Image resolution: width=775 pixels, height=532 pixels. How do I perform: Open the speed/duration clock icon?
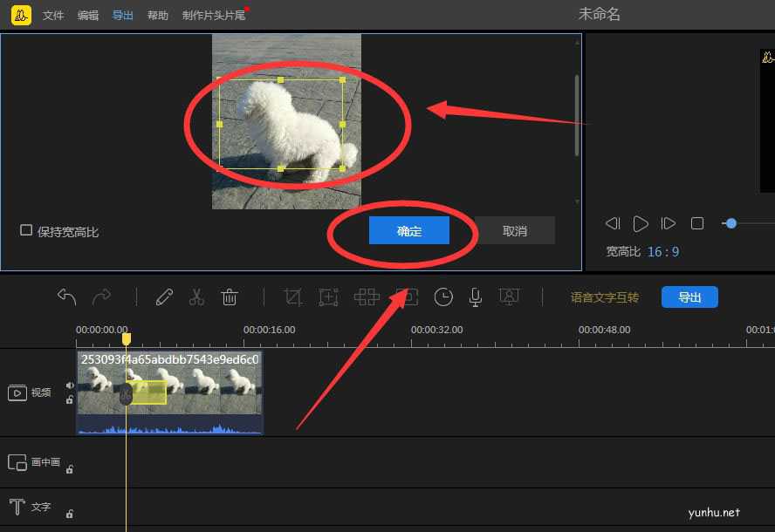[443, 297]
